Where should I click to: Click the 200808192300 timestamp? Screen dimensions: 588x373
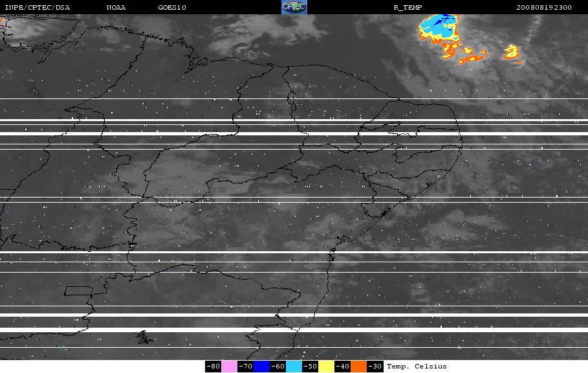(x=544, y=8)
